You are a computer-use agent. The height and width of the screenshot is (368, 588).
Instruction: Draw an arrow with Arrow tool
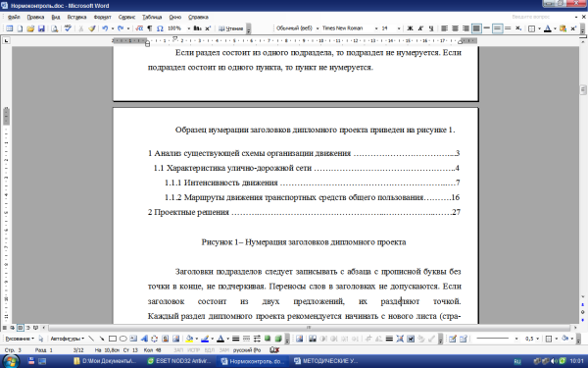[102, 339]
